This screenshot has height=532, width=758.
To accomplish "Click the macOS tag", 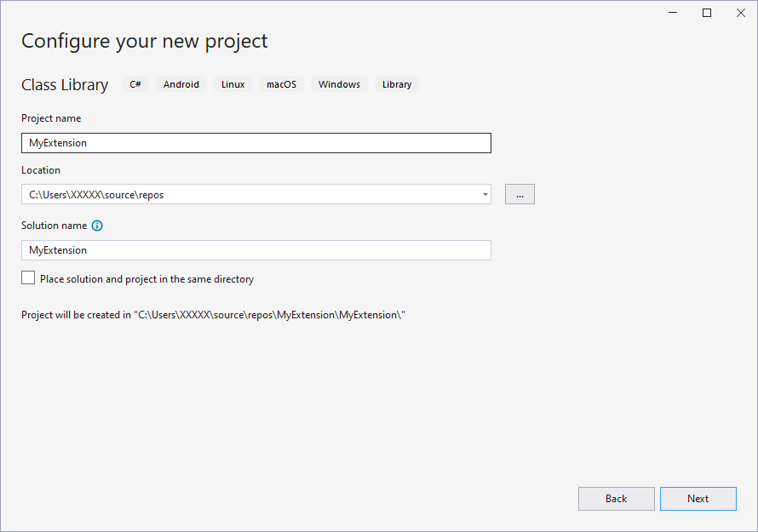I will pos(281,84).
